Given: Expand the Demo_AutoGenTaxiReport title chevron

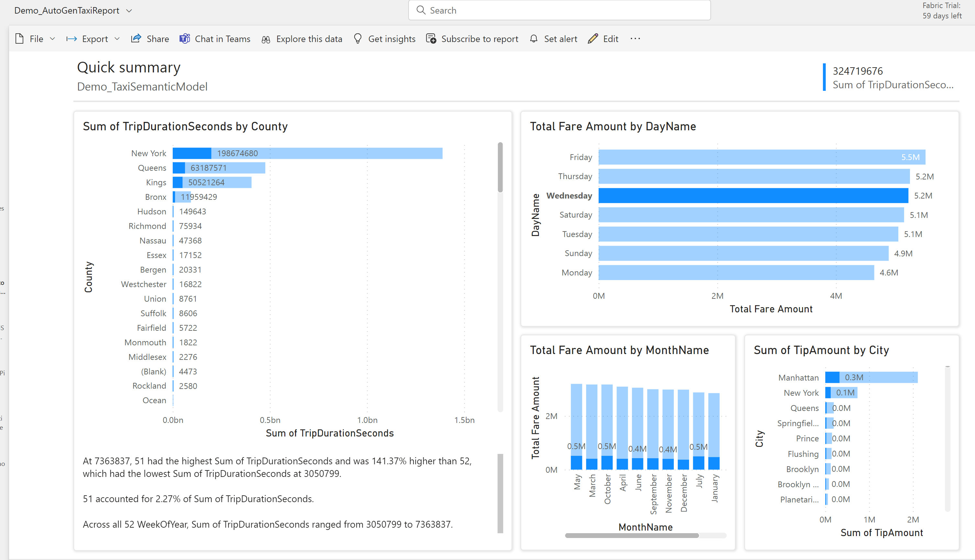Looking at the screenshot, I should [x=128, y=11].
